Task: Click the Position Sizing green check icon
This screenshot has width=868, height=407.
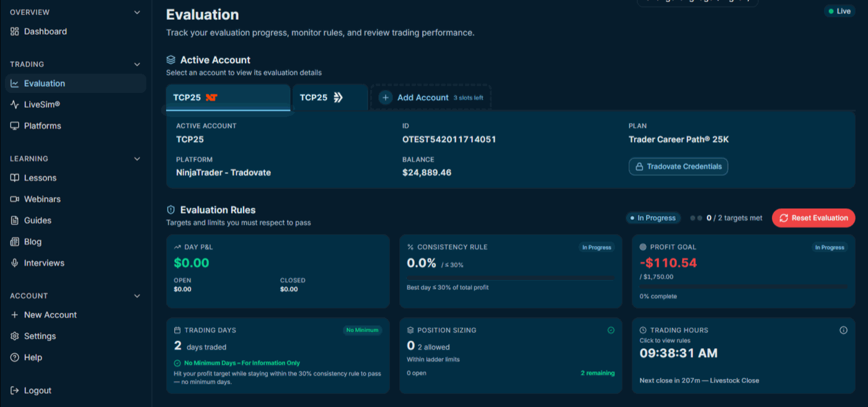Action: 611,330
